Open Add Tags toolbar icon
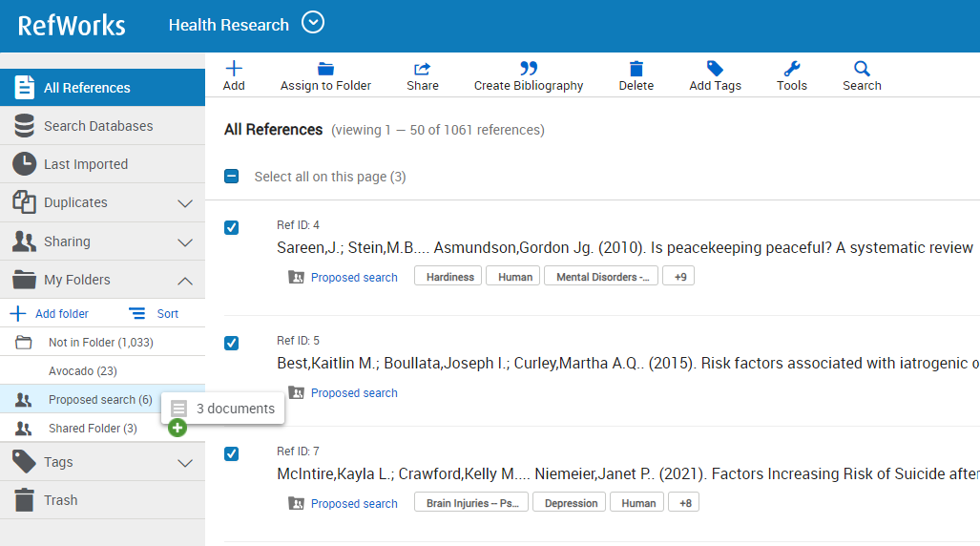Screen dimensions: 980x546 pos(715,68)
